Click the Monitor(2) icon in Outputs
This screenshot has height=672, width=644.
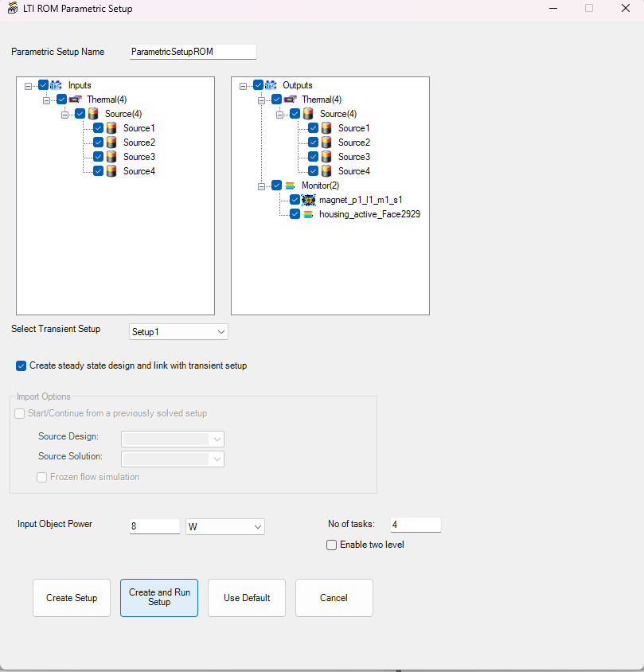[290, 186]
